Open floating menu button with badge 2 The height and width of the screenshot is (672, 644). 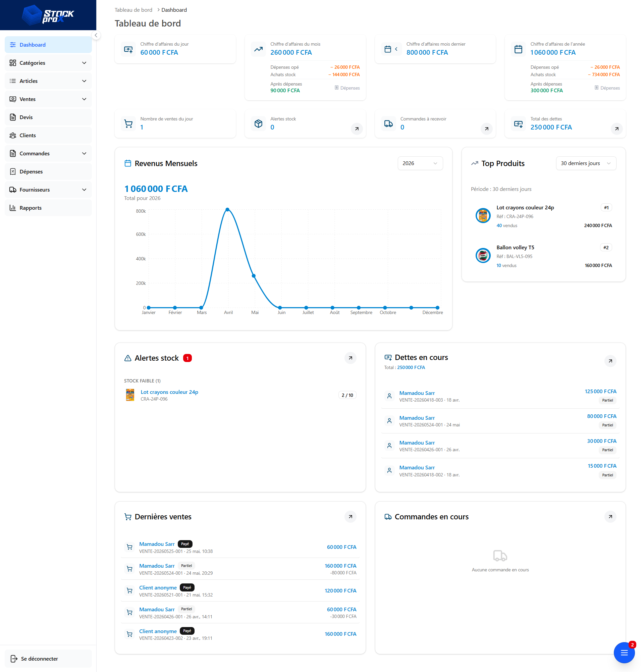[624, 653]
